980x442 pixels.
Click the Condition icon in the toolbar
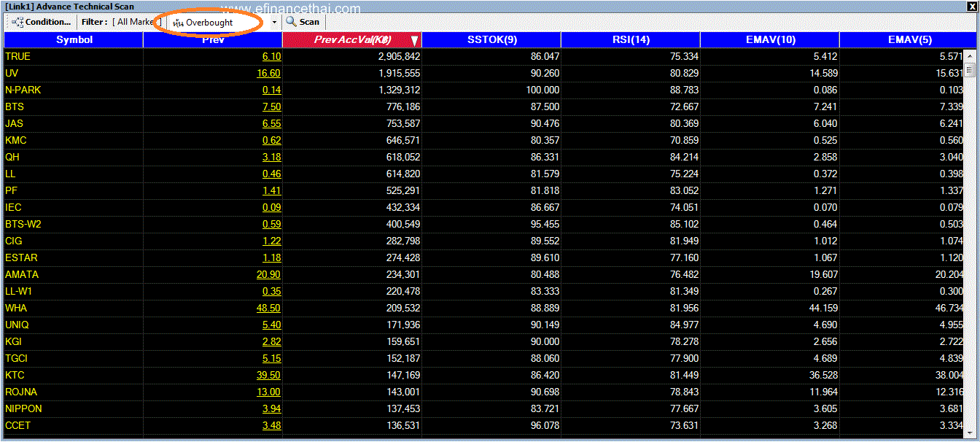coord(17,22)
